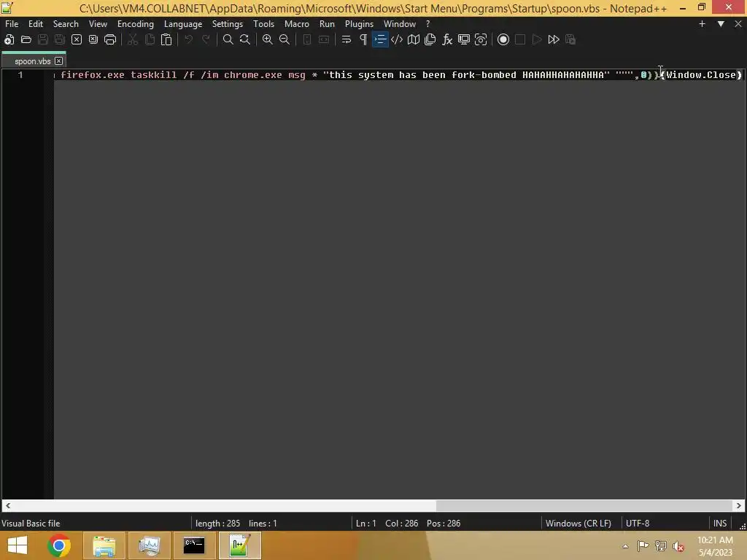This screenshot has height=560, width=747.
Task: Click the Close All documents toolbar icon
Action: pyautogui.click(x=93, y=39)
